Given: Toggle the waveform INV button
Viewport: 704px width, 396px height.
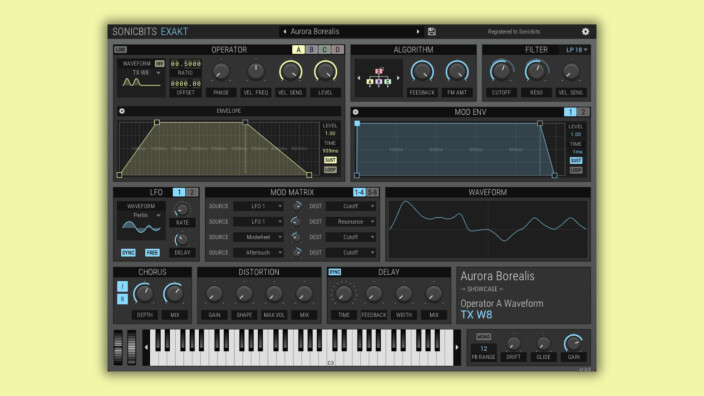Looking at the screenshot, I should tap(159, 64).
